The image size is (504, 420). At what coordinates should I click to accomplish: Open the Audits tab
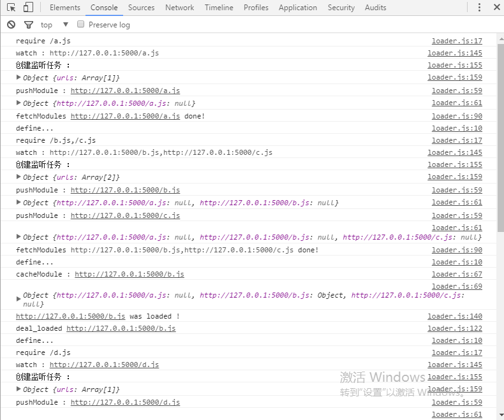point(375,8)
